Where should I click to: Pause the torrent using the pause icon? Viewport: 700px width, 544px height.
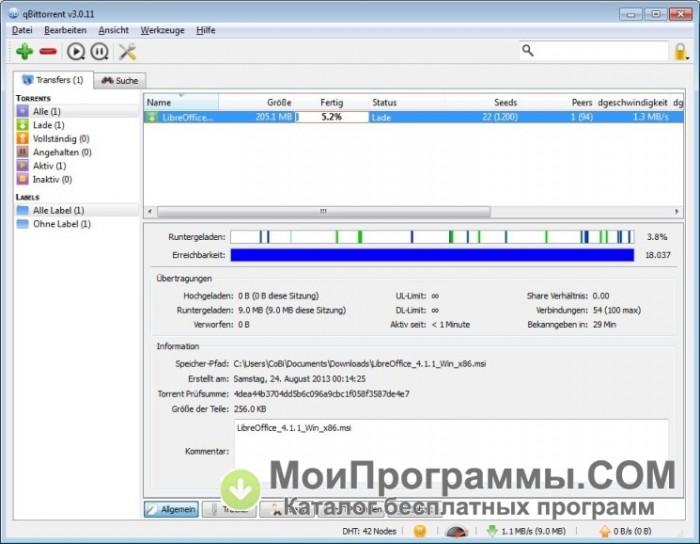[100, 52]
